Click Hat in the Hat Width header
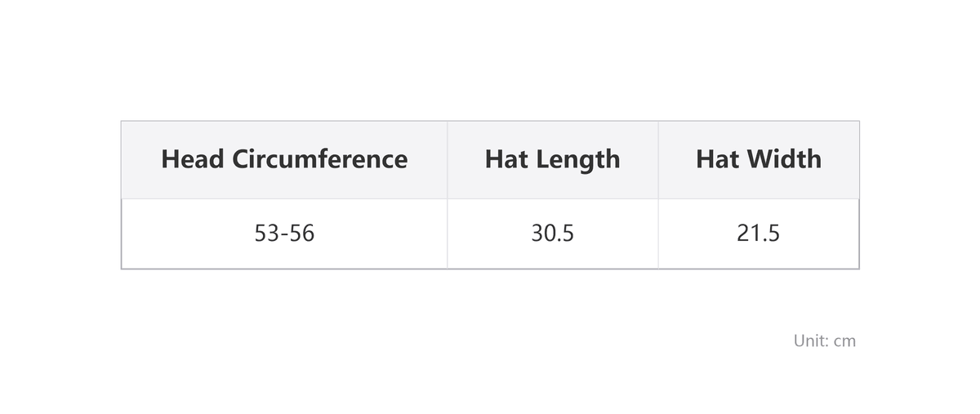Image resolution: width=980 pixels, height=414 pixels. coord(718,158)
